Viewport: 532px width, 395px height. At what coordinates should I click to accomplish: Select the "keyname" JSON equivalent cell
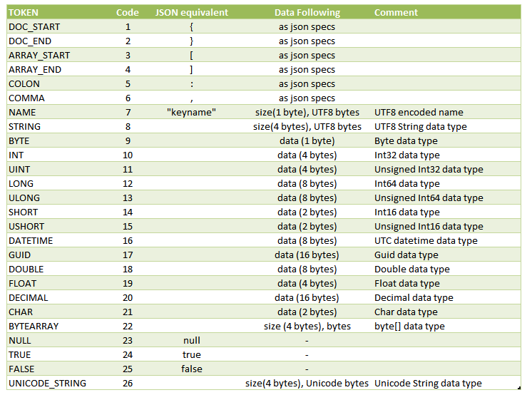tap(191, 113)
